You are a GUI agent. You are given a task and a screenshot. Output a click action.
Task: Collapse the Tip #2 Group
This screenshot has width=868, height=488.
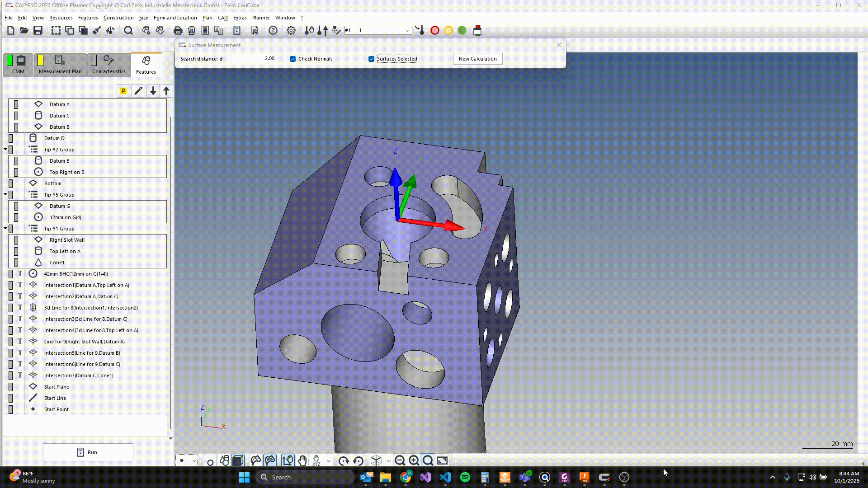5,149
